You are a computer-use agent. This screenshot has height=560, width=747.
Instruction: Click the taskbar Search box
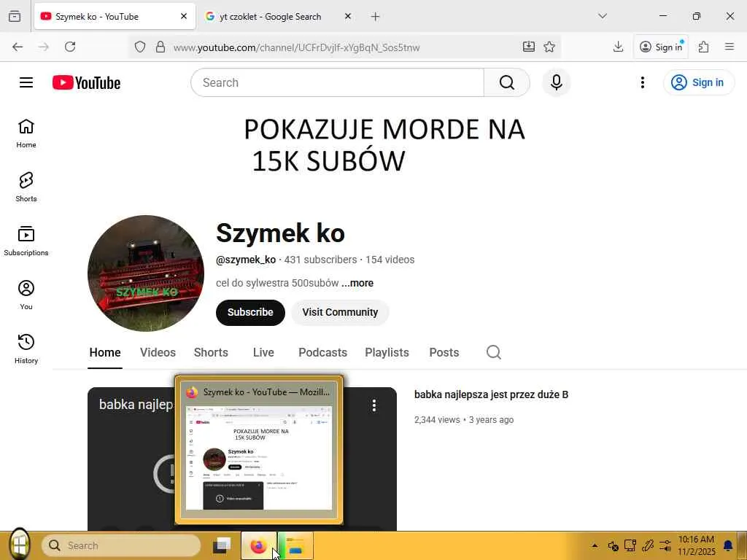(121, 545)
